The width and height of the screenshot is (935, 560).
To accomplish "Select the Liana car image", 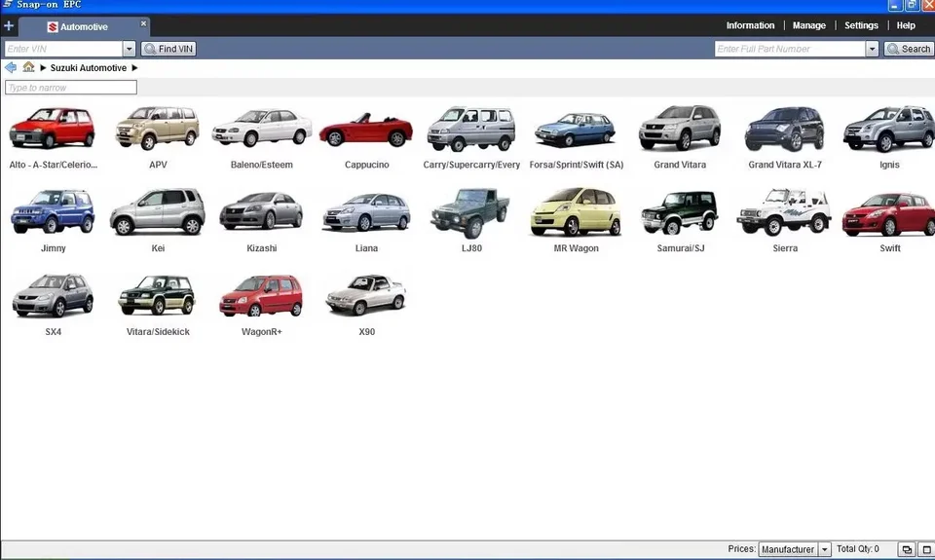I will click(366, 211).
